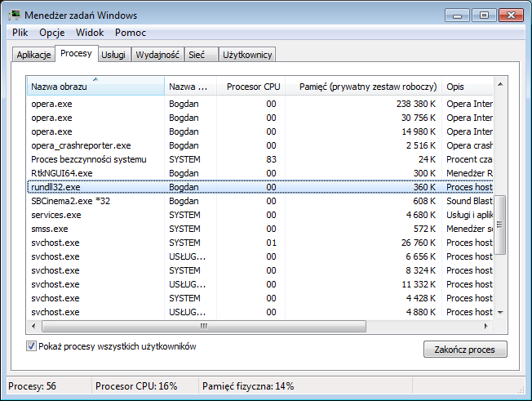This screenshot has width=532, height=401.
Task: Switch to the Aplikacje tab
Action: click(x=33, y=55)
